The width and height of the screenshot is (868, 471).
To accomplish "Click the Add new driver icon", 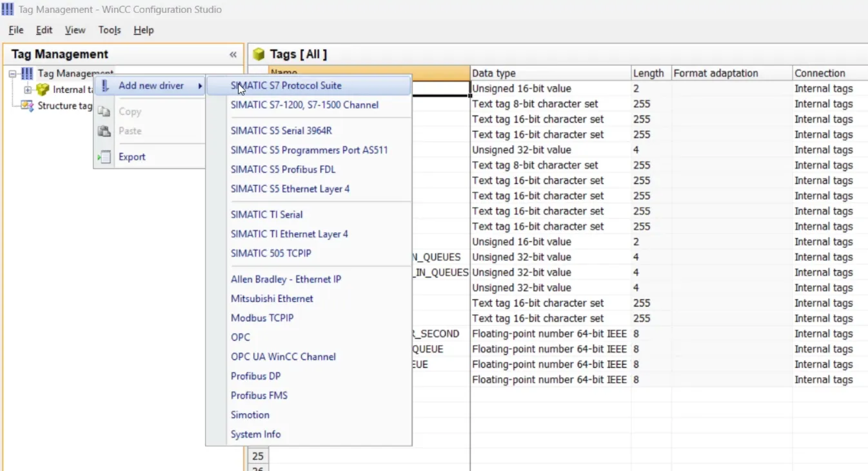I will tap(105, 85).
